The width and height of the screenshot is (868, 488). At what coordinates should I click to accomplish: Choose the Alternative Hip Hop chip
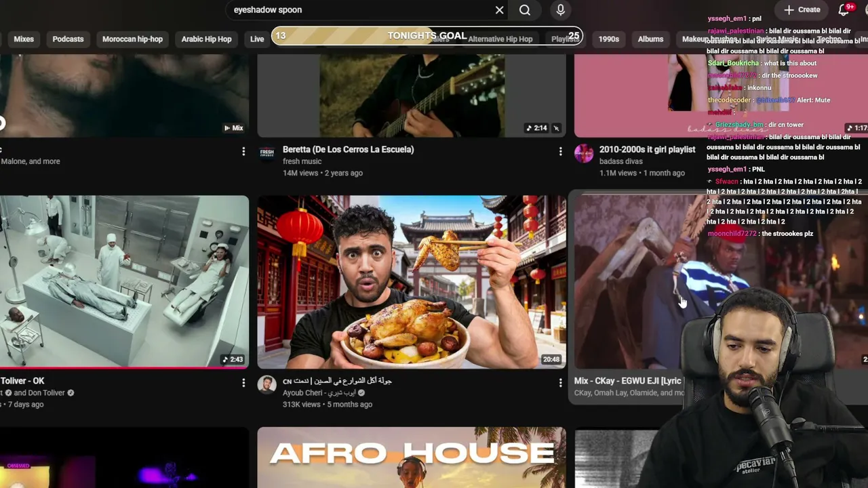[x=500, y=39]
